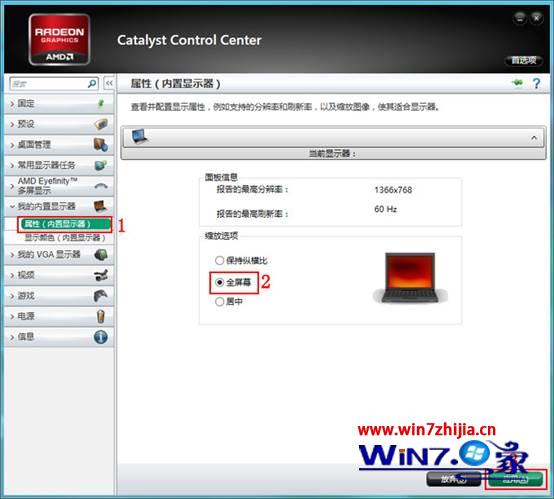
Task: Open 属性 (内置显示器) page
Action: (65, 224)
